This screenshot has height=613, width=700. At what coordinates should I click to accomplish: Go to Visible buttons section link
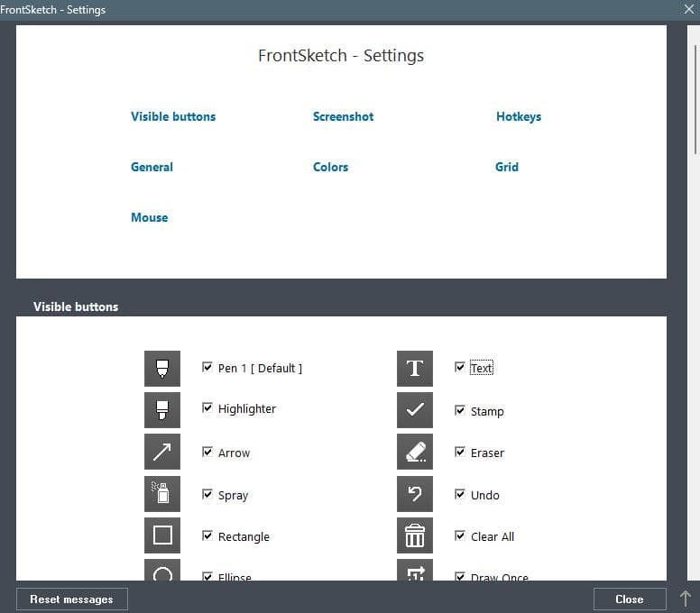(x=173, y=116)
